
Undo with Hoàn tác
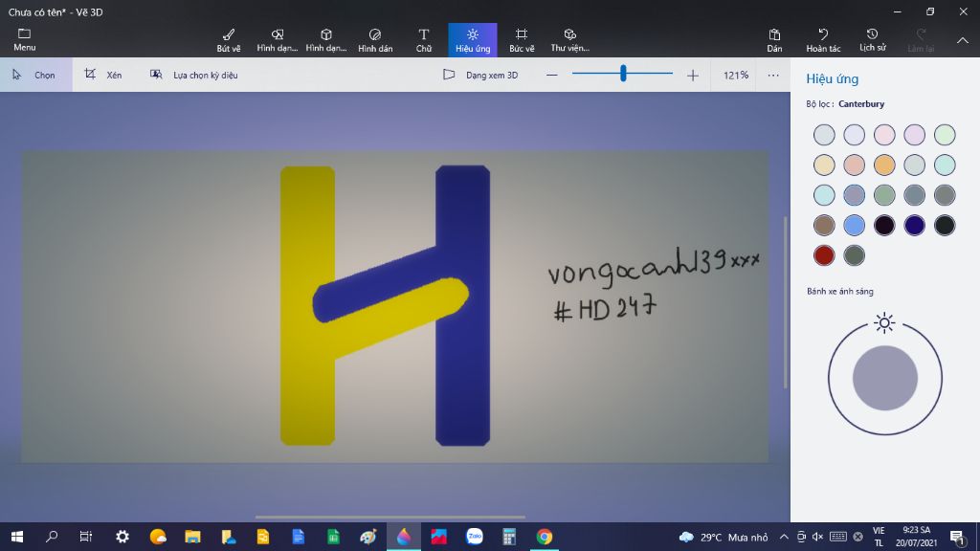click(823, 40)
